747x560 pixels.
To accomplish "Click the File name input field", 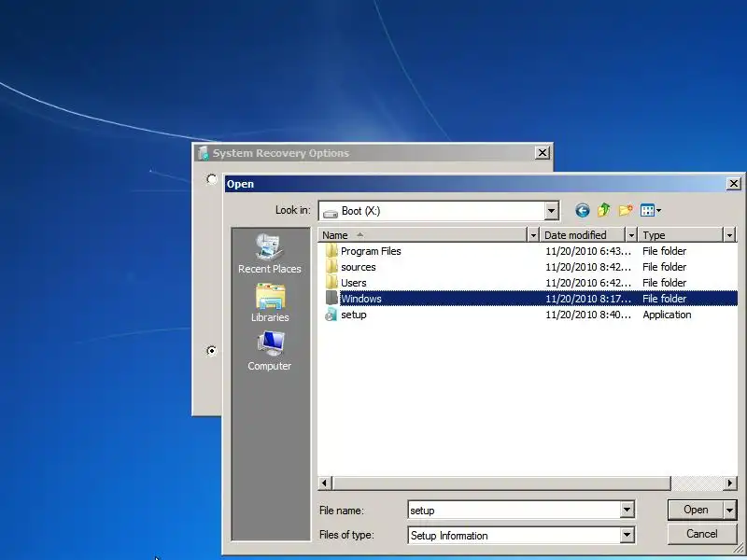I will (x=514, y=510).
